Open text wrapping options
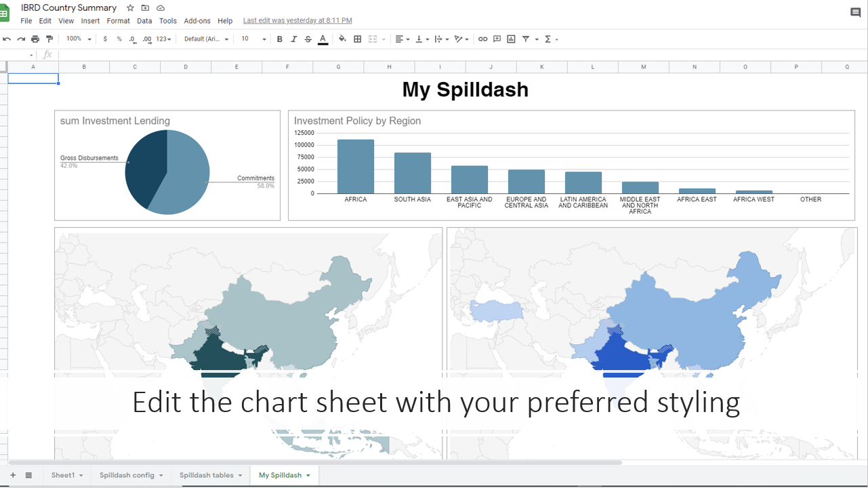Screen dimensions: 868x488 pos(442,39)
